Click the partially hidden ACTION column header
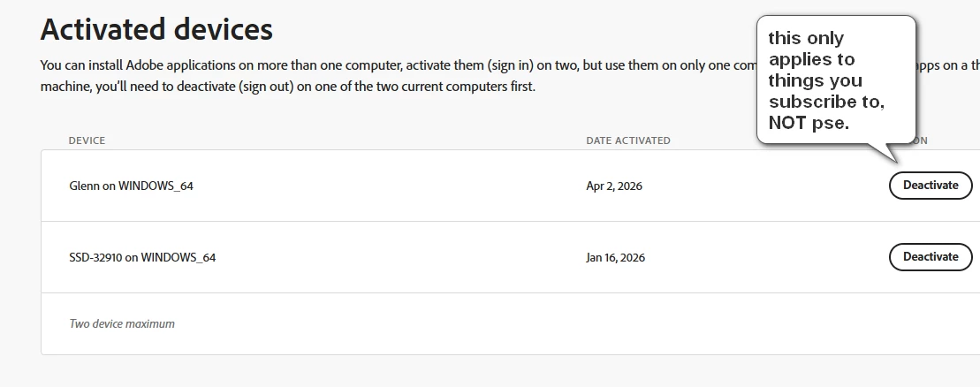980x387 pixels. (x=919, y=140)
